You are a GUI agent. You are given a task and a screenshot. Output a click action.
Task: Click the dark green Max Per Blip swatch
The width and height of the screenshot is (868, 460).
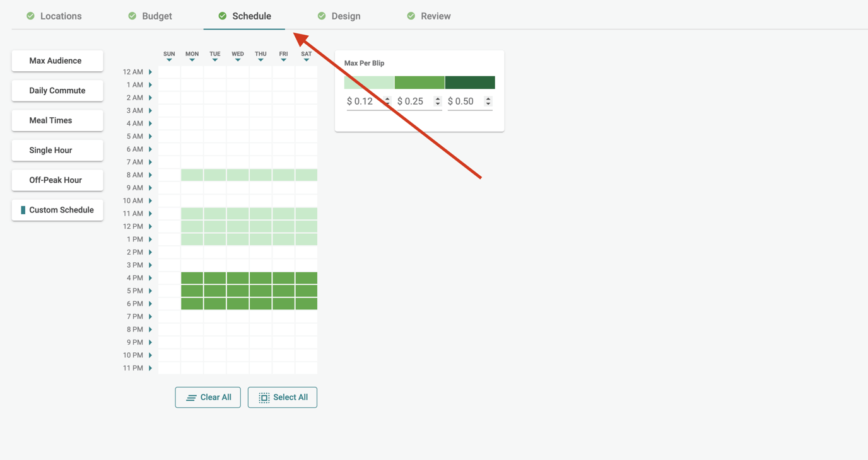click(470, 82)
